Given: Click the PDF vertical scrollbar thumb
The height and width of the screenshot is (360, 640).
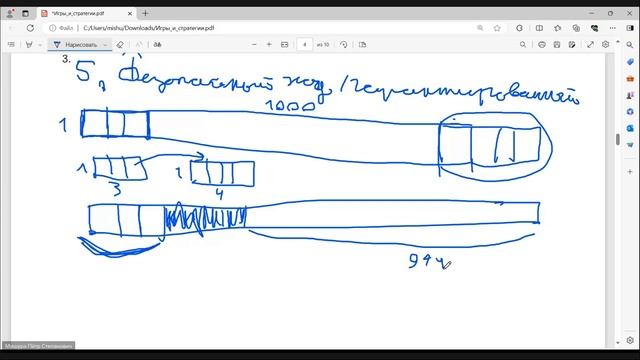Looking at the screenshot, I should click(x=618, y=139).
